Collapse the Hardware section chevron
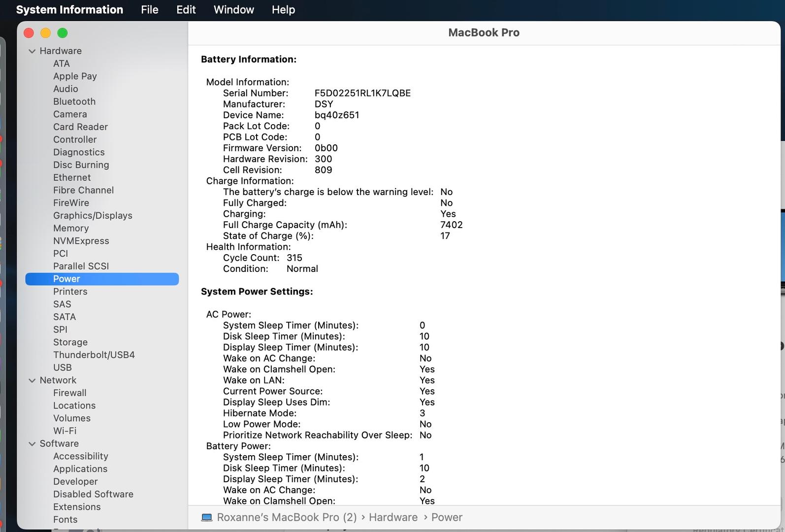Viewport: 785px width, 532px height. coord(32,51)
